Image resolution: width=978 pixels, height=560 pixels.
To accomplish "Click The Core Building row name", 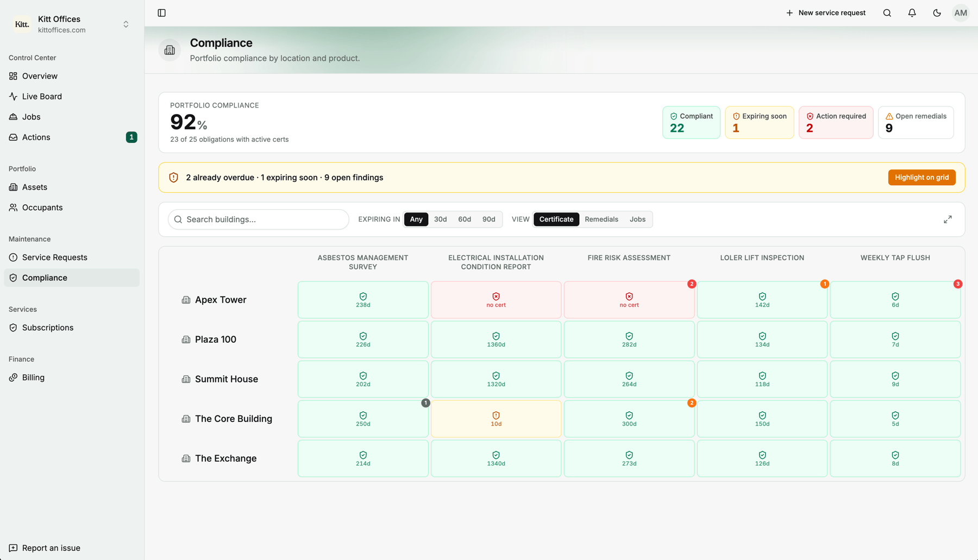I will pos(234,419).
